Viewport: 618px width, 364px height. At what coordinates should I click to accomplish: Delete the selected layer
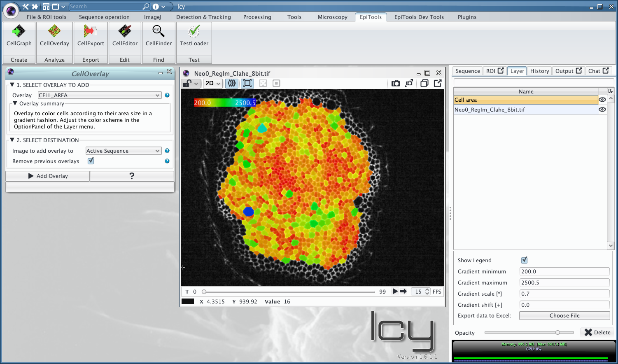coord(597,332)
